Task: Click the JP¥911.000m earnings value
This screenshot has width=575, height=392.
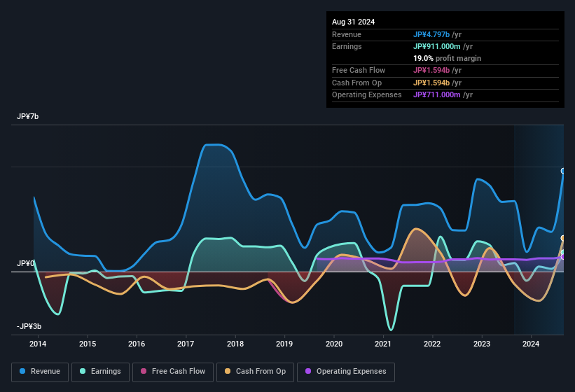Action: [437, 46]
